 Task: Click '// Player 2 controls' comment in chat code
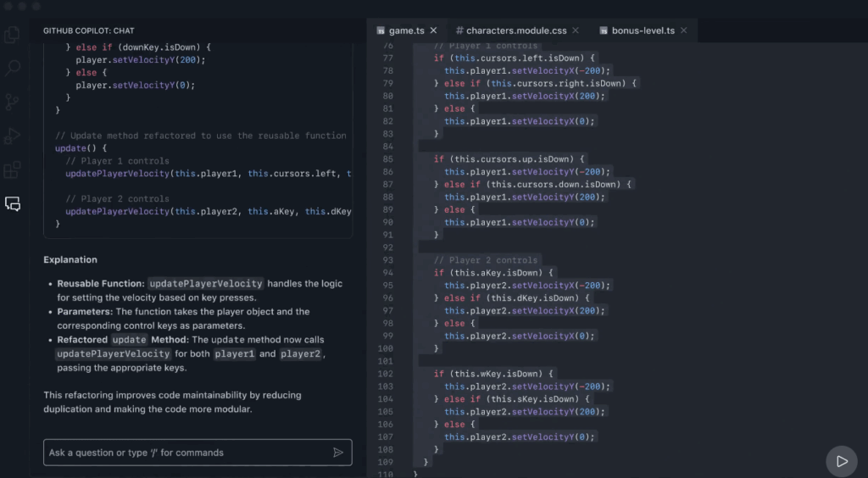tap(117, 198)
